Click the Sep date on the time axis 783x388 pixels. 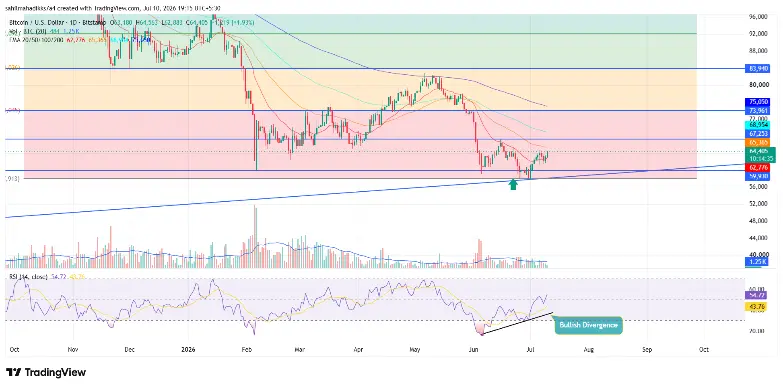[647, 349]
